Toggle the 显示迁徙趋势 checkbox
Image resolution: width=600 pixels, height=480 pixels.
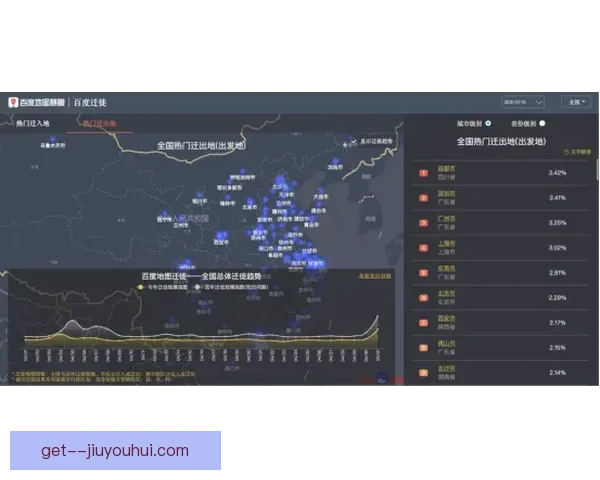(354, 141)
